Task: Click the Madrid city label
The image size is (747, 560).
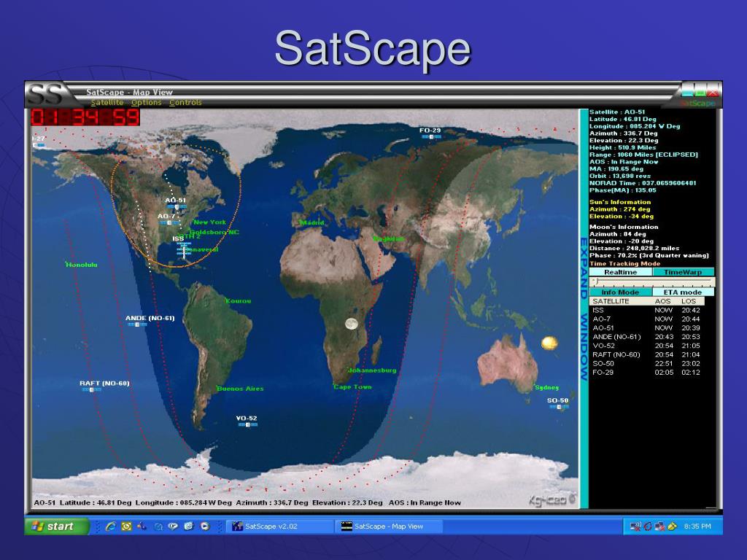Action: (x=312, y=222)
